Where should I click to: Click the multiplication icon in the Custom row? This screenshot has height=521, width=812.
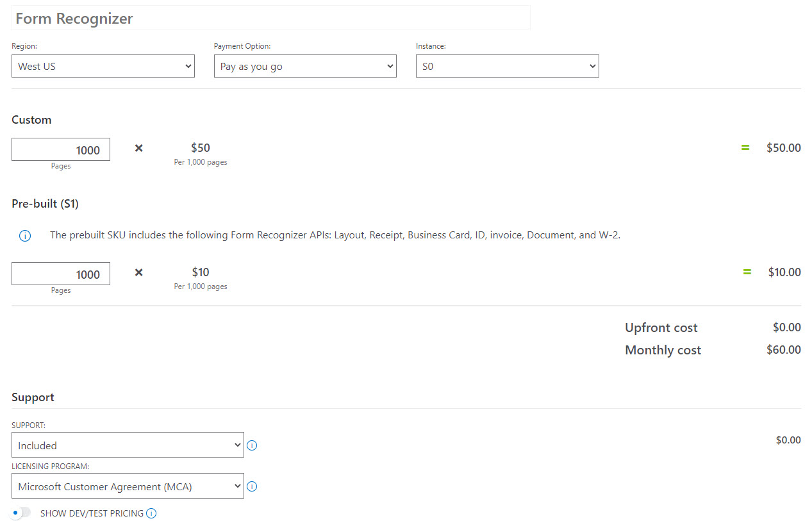coord(138,148)
